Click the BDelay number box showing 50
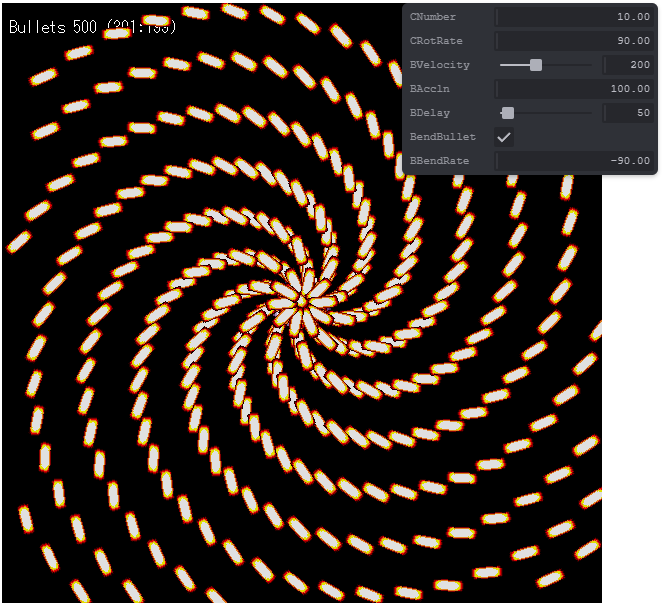 628,113
